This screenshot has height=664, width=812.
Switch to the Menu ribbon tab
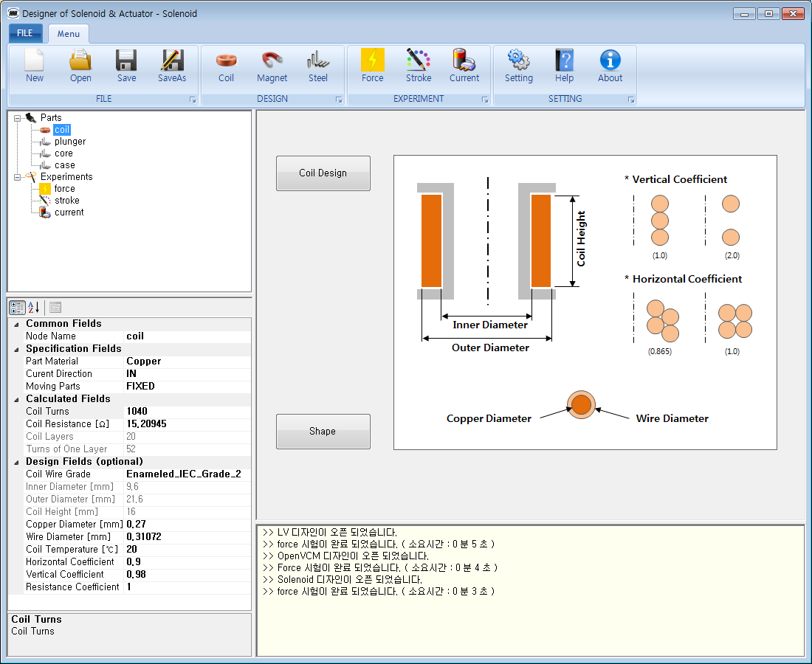click(69, 34)
